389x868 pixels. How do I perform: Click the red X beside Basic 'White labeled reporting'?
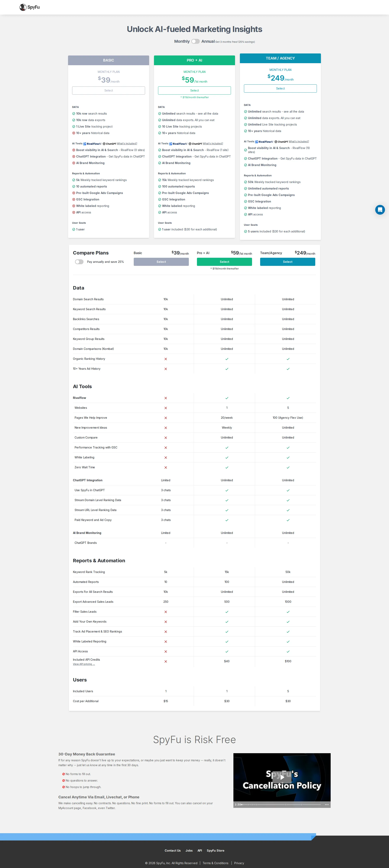[x=74, y=206]
